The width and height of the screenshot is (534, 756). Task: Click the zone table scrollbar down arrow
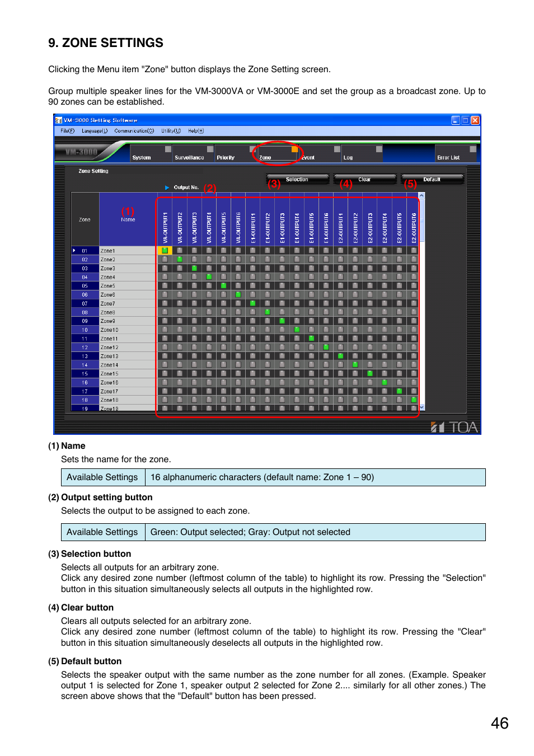click(422, 407)
